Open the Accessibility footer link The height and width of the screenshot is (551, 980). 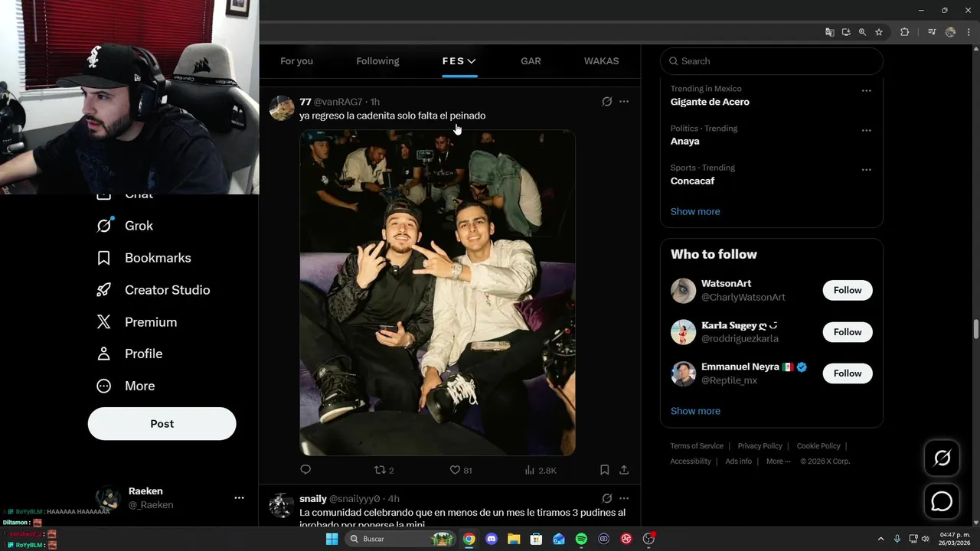[x=690, y=461]
